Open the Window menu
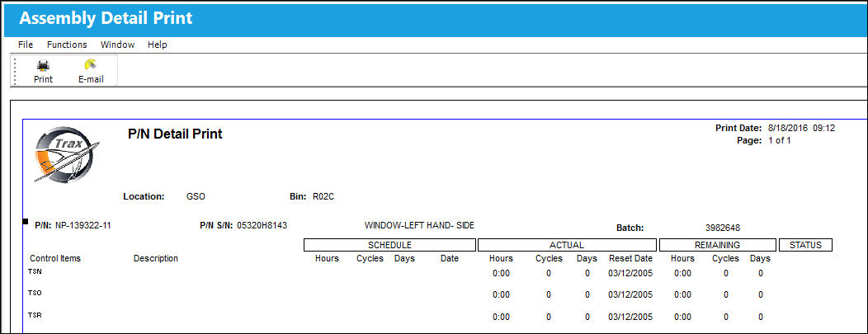This screenshot has width=868, height=334. click(117, 45)
